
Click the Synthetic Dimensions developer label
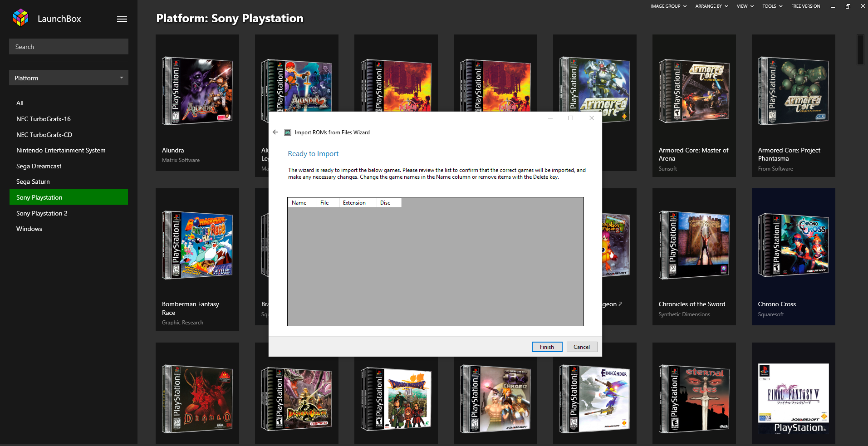point(684,314)
